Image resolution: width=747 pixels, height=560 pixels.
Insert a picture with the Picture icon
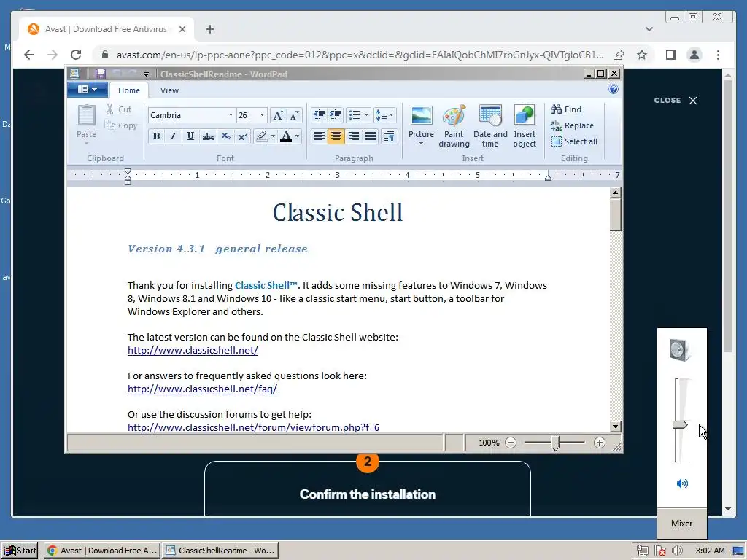pyautogui.click(x=421, y=115)
